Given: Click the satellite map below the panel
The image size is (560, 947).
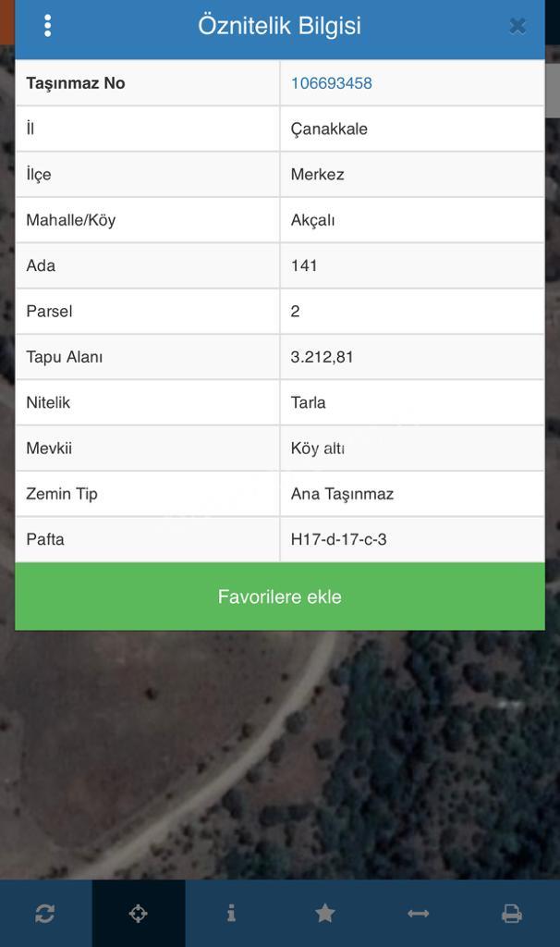Looking at the screenshot, I should pyautogui.click(x=280, y=755).
